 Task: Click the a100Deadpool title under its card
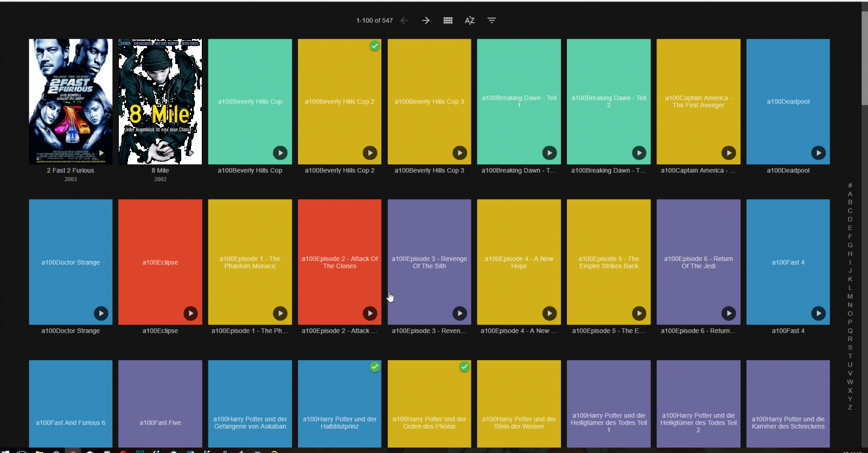(788, 170)
